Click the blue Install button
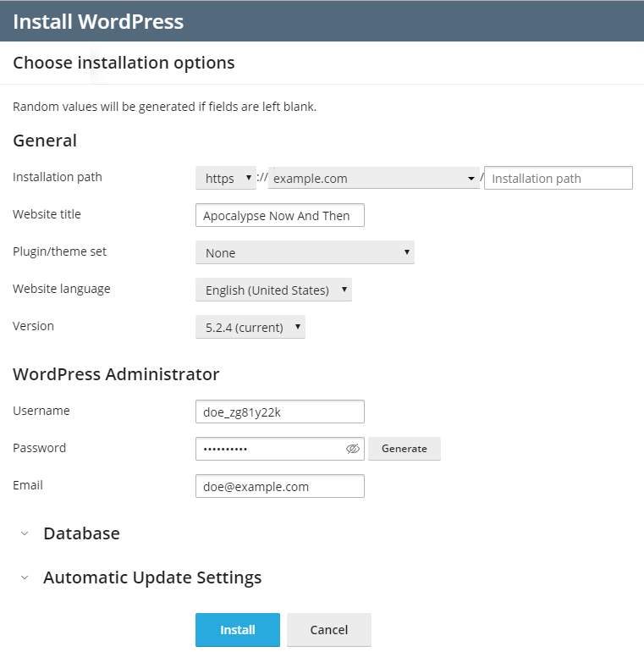Screen dimensions: 644x652 [x=238, y=630]
